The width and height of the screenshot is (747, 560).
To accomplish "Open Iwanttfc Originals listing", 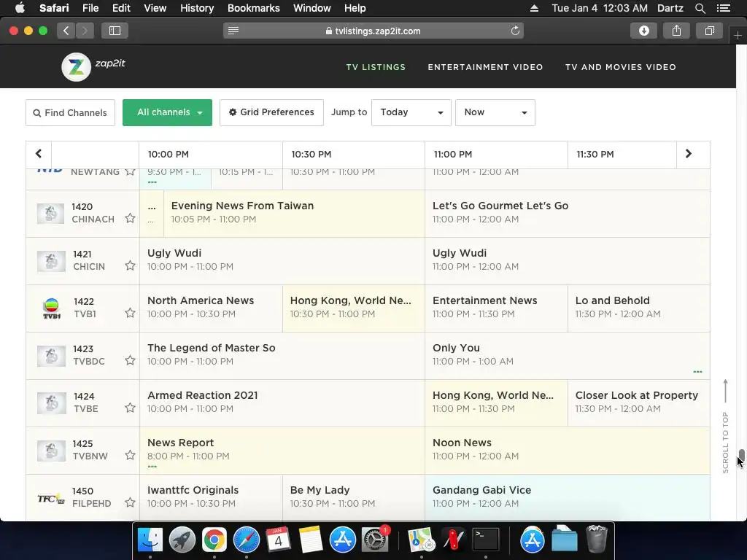I will point(211,497).
